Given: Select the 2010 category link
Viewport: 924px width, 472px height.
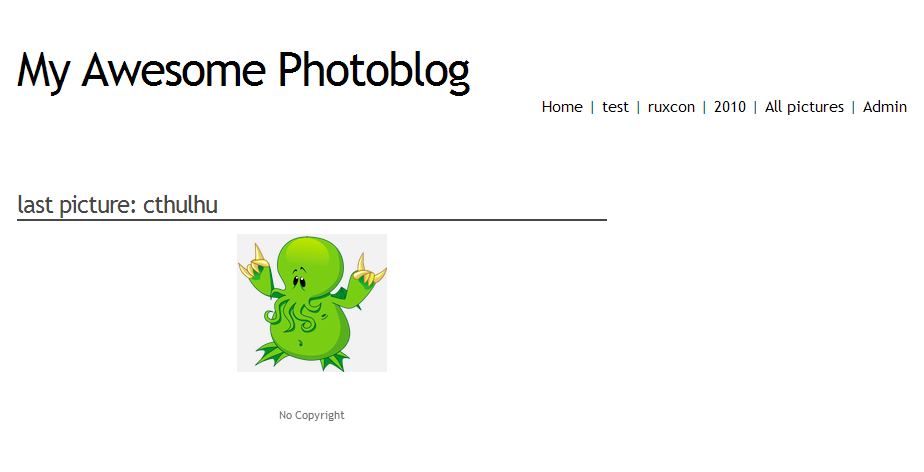Looking at the screenshot, I should 730,107.
